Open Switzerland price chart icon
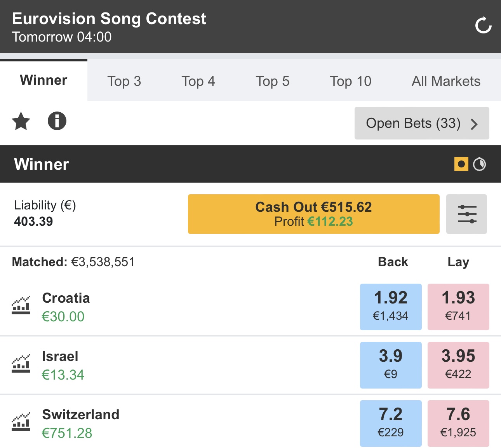Screen dimensions: 501x448 (x=21, y=422)
